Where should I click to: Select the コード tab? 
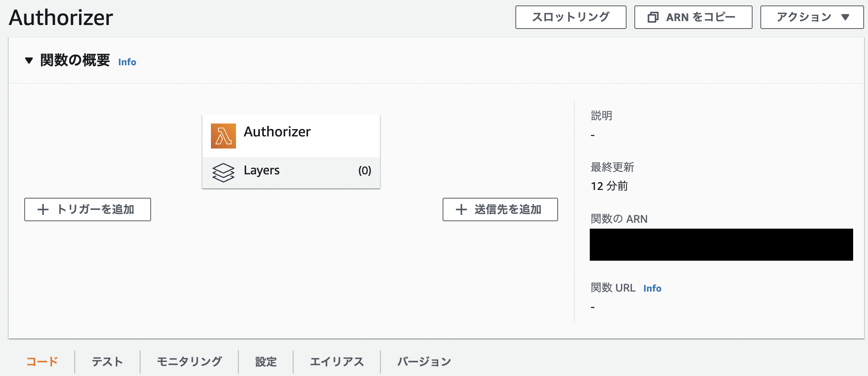click(x=41, y=362)
